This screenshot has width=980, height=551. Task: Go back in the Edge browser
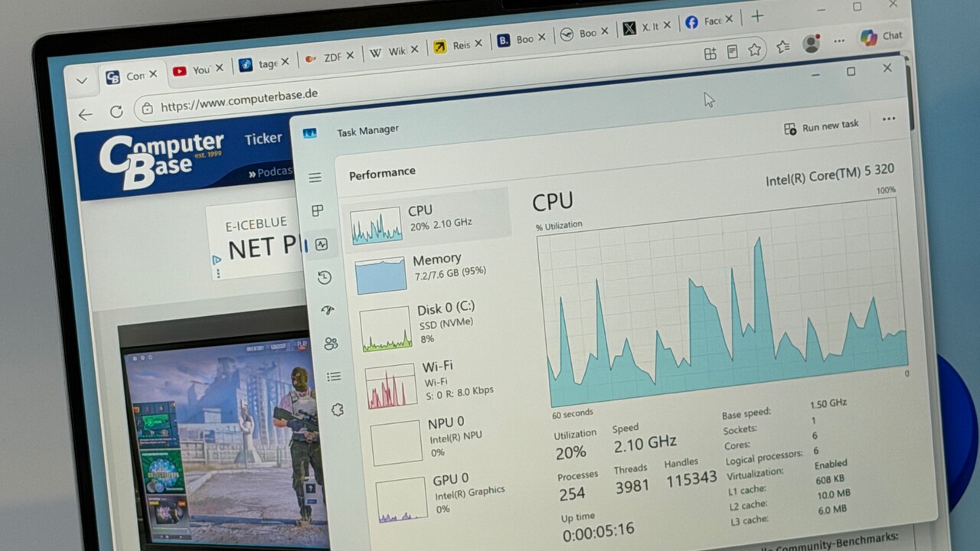(x=86, y=115)
